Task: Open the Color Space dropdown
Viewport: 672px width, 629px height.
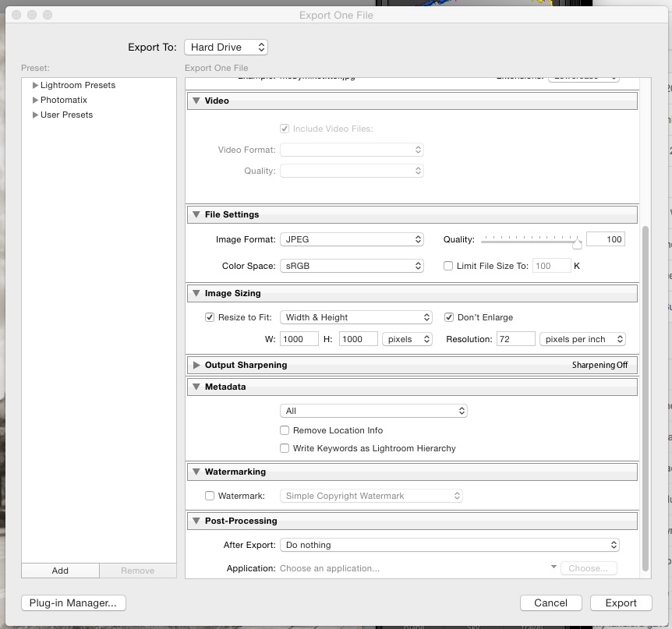Action: pos(352,265)
